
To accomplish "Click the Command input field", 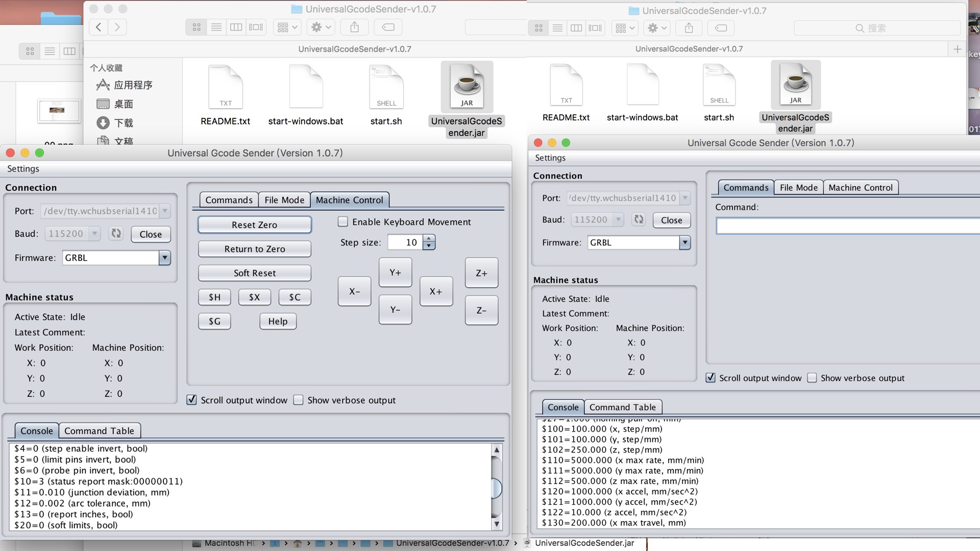I will click(848, 226).
